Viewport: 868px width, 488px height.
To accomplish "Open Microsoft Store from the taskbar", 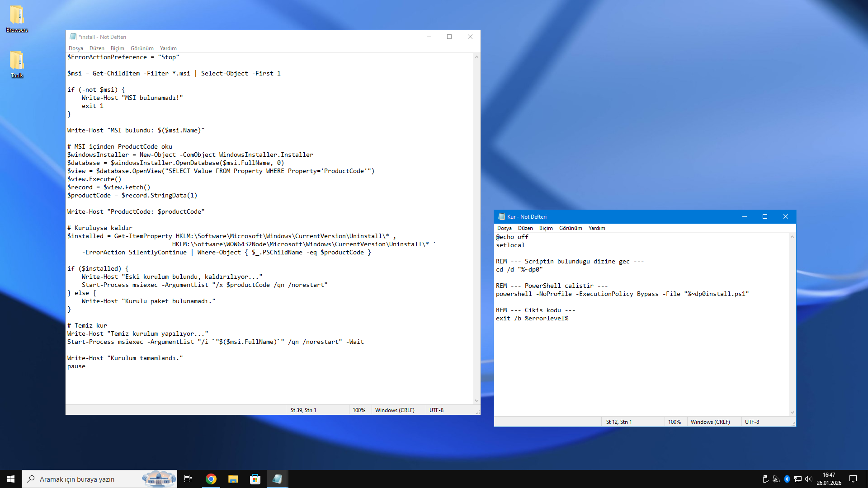I will click(x=255, y=479).
